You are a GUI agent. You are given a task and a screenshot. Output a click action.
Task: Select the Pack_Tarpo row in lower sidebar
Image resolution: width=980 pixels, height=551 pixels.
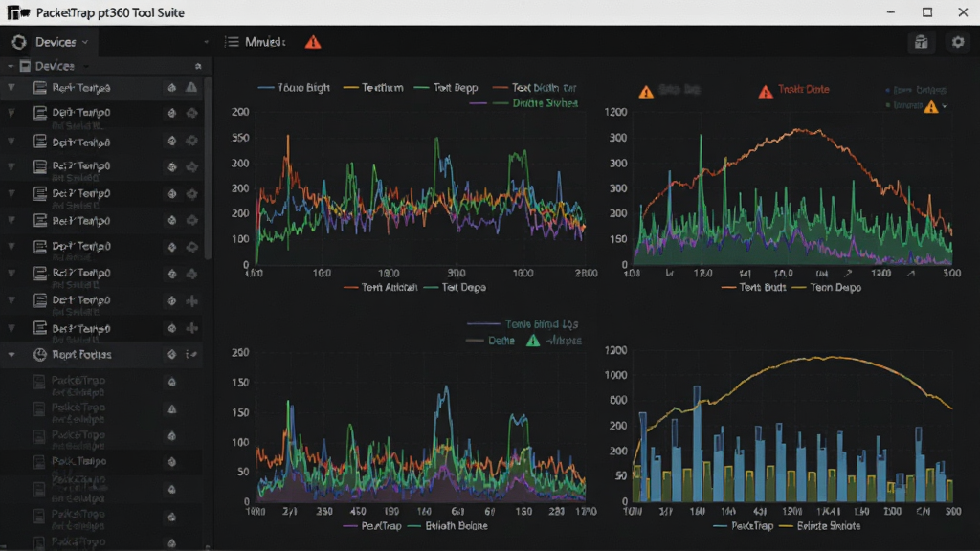pos(101,462)
